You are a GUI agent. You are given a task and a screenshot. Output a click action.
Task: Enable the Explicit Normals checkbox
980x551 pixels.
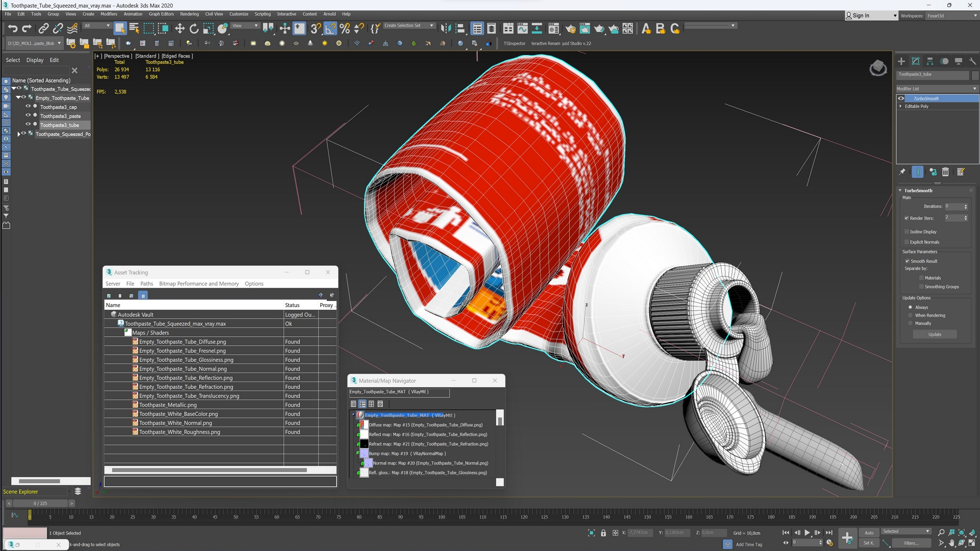tap(906, 242)
